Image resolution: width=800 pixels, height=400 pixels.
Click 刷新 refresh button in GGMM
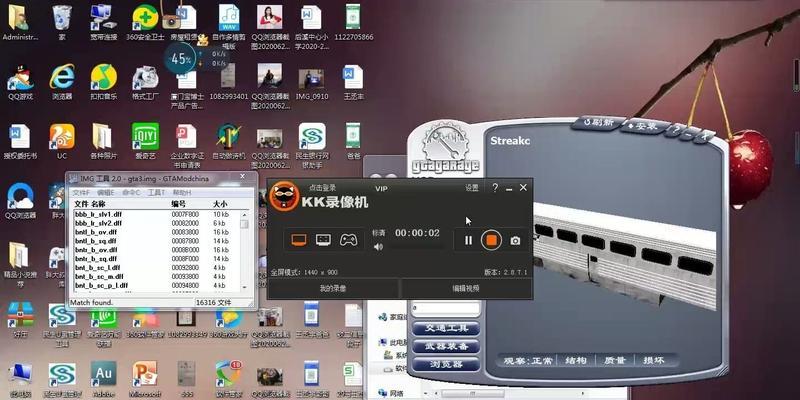[598, 122]
